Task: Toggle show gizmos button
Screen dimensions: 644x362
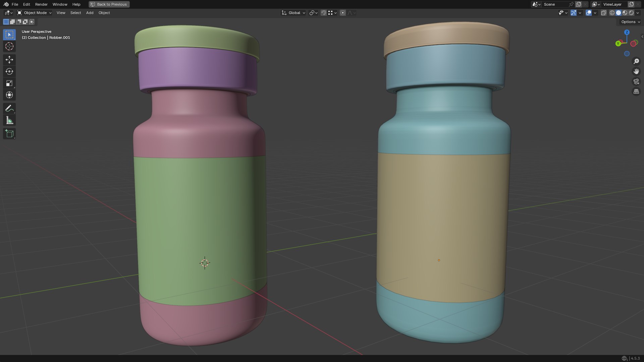Action: tap(574, 13)
